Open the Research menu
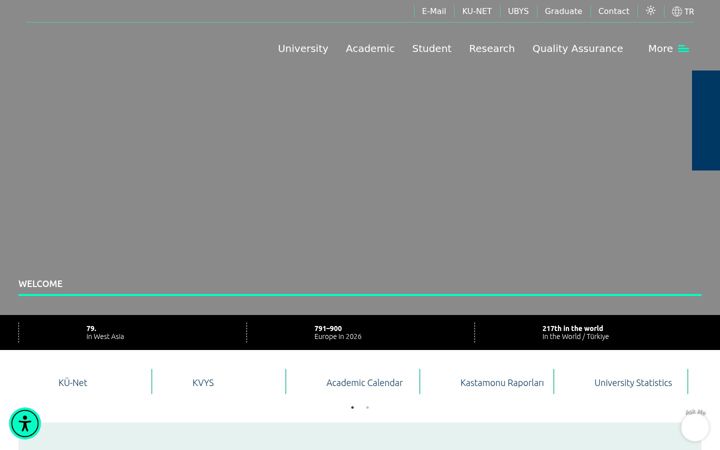Image resolution: width=720 pixels, height=450 pixels. (492, 49)
